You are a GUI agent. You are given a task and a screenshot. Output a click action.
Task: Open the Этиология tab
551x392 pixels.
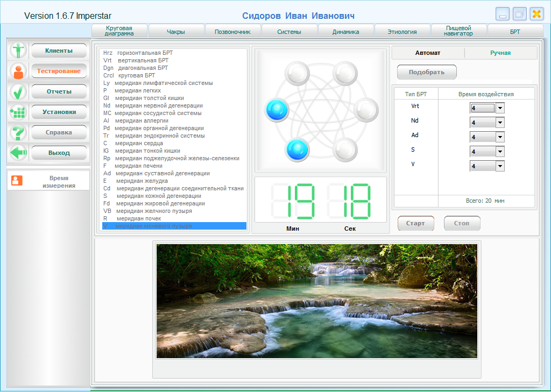point(402,31)
